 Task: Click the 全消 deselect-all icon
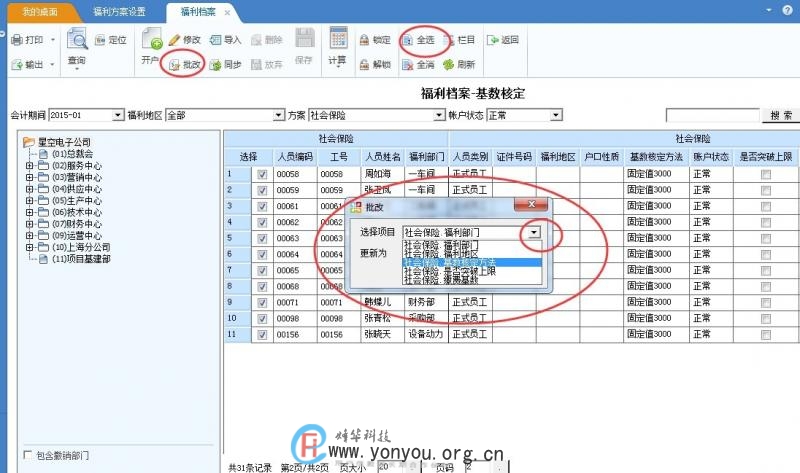(x=408, y=65)
